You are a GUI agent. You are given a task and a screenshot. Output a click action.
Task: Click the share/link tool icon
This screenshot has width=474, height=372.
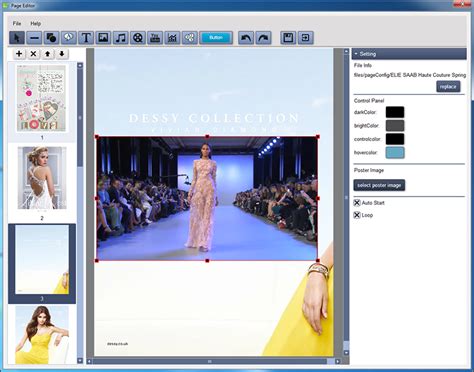(x=190, y=38)
